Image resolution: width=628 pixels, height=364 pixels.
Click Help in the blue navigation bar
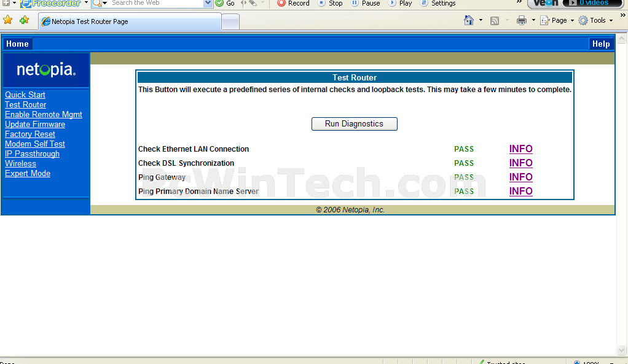click(x=601, y=44)
